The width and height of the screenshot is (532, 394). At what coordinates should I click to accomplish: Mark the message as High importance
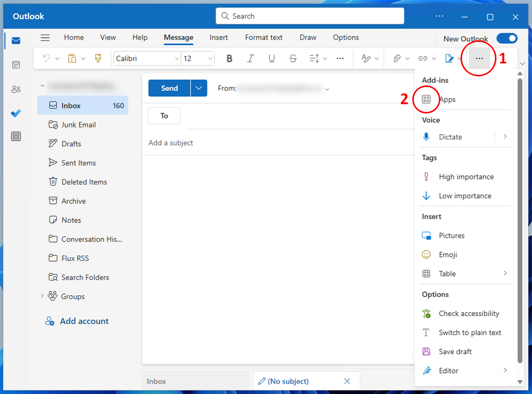[x=466, y=177]
